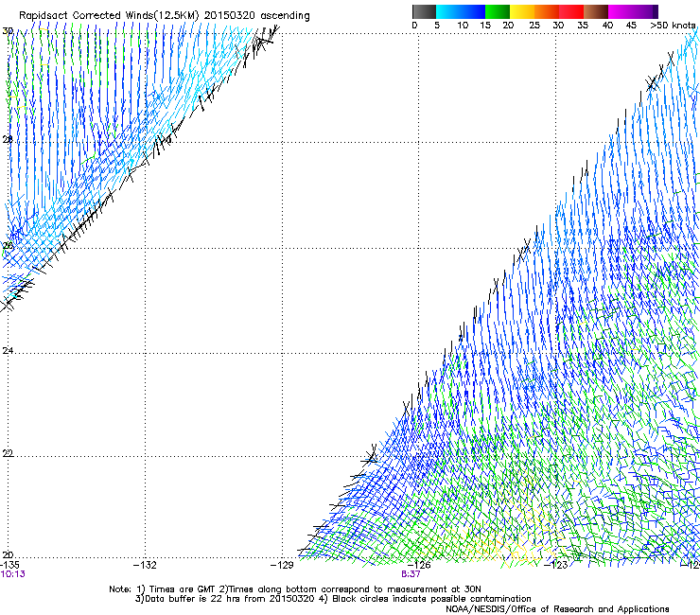700x615 pixels.
Task: Click the longitude label -126
Action: click(x=419, y=565)
